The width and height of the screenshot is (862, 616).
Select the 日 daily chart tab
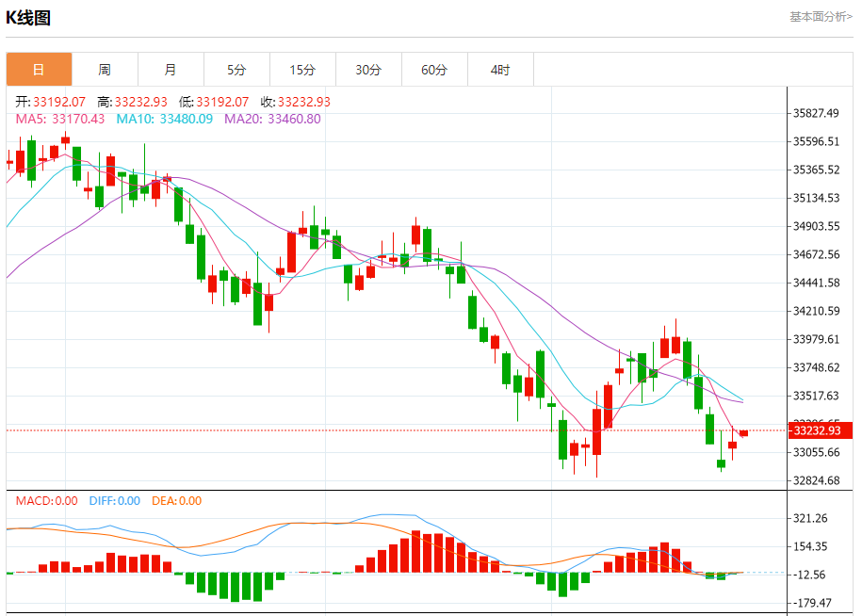[39, 70]
